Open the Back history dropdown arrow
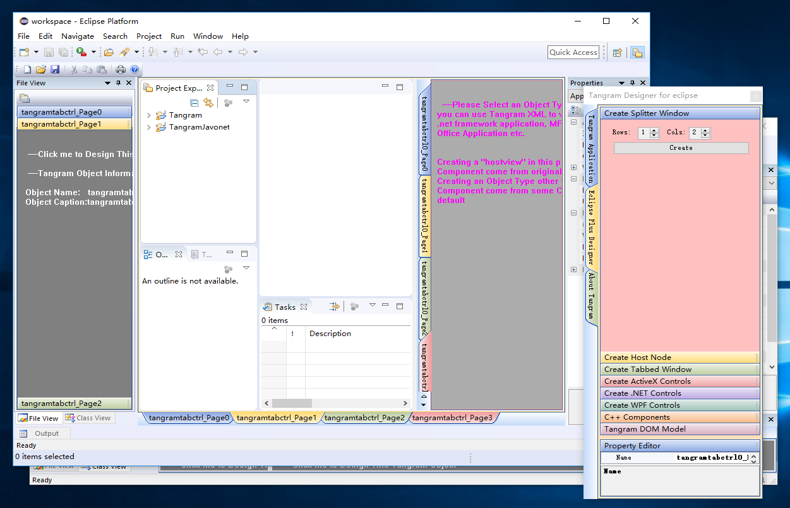790x508 pixels. [x=230, y=52]
